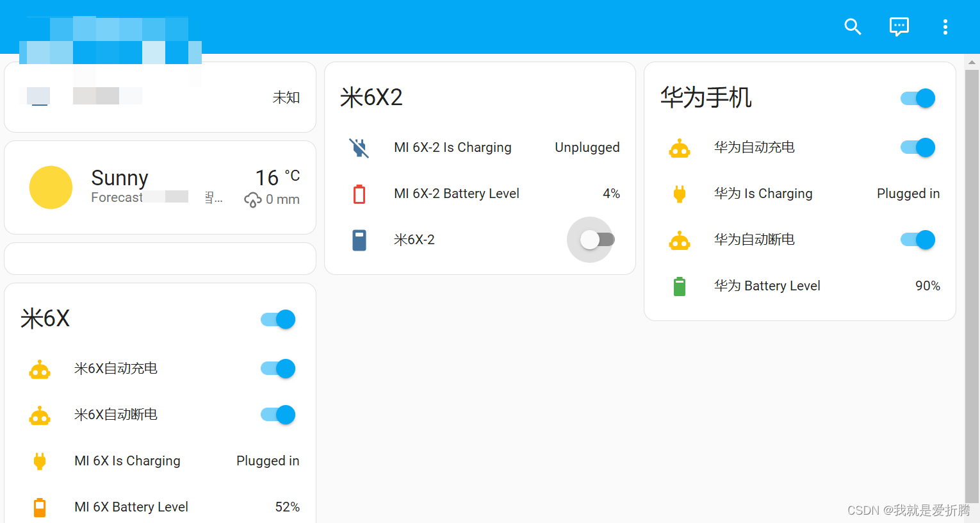
Task: Click the MI 6X Plugged in status value
Action: 268,461
